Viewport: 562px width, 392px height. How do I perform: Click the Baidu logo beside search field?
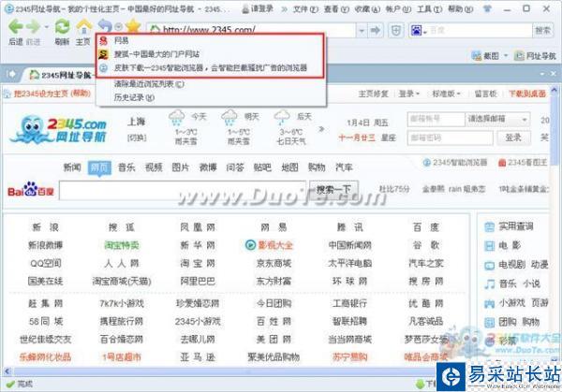click(x=31, y=190)
